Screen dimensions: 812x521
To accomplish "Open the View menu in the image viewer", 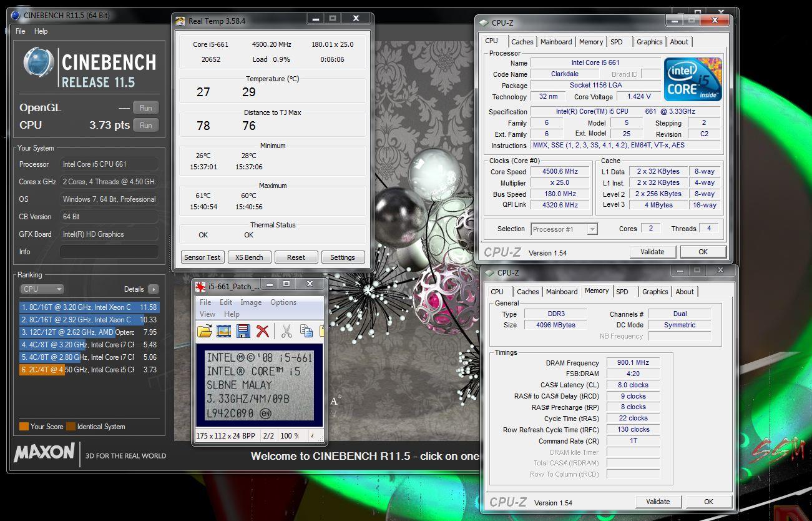I will coord(207,314).
